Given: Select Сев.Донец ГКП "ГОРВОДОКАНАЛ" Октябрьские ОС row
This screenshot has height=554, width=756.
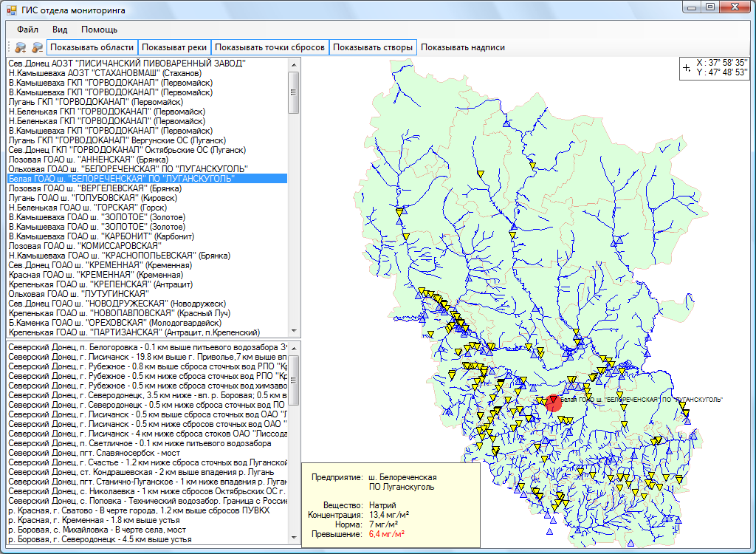Looking at the screenshot, I should (x=148, y=150).
